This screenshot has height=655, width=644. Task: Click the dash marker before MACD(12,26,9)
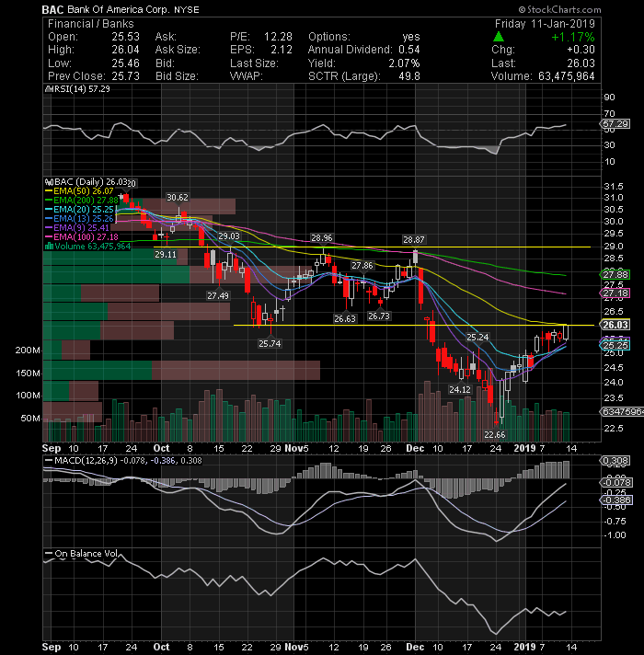49,460
